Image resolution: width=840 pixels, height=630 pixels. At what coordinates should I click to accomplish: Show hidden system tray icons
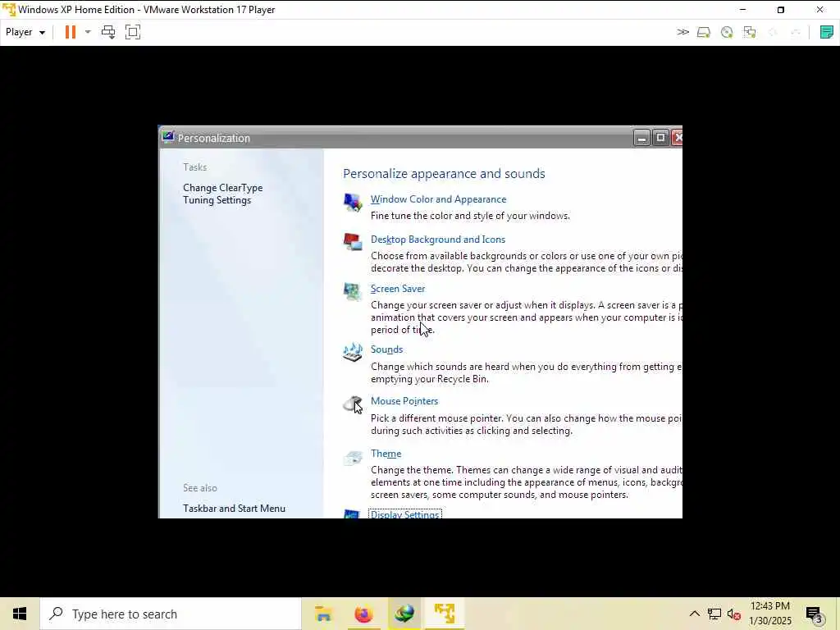point(694,614)
